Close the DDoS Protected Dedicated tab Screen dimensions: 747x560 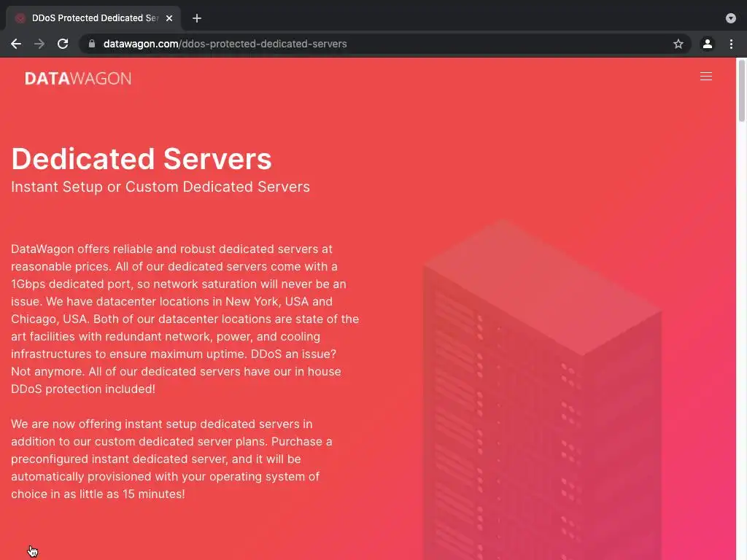169,18
